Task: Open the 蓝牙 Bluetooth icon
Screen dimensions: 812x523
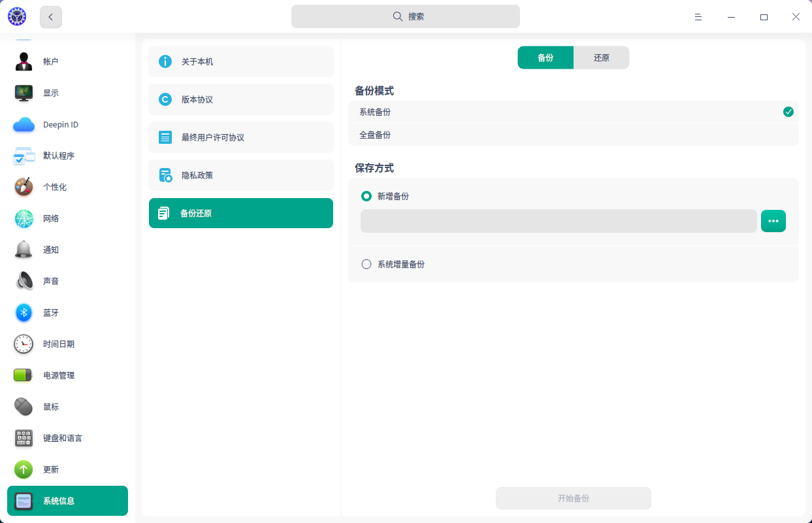Action: click(24, 312)
